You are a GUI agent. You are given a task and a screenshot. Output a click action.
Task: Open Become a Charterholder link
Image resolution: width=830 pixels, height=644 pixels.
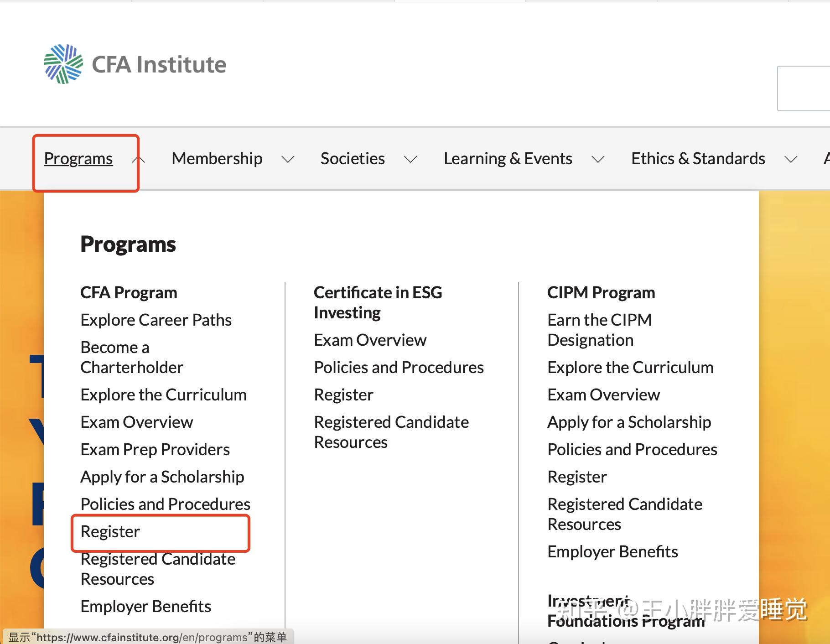(x=131, y=358)
